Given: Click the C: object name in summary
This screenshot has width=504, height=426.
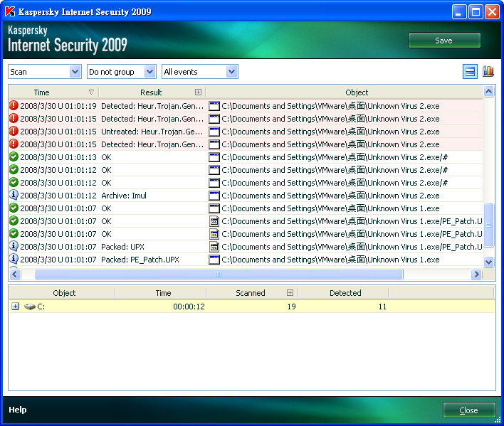Looking at the screenshot, I should (41, 307).
